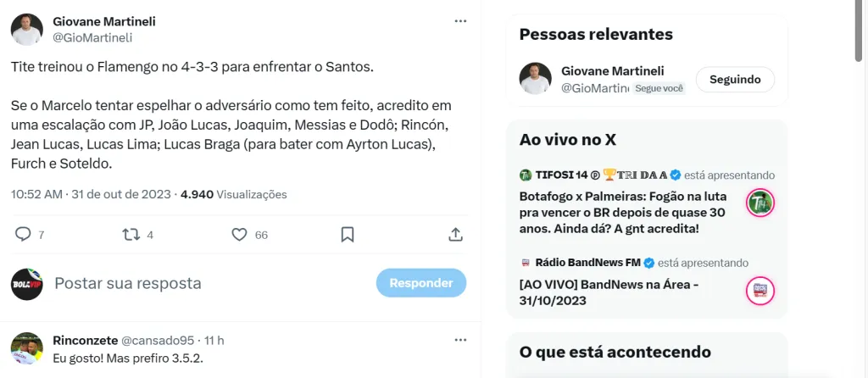Click the retweet icon on the tweet
Image resolution: width=868 pixels, height=378 pixels.
131,235
